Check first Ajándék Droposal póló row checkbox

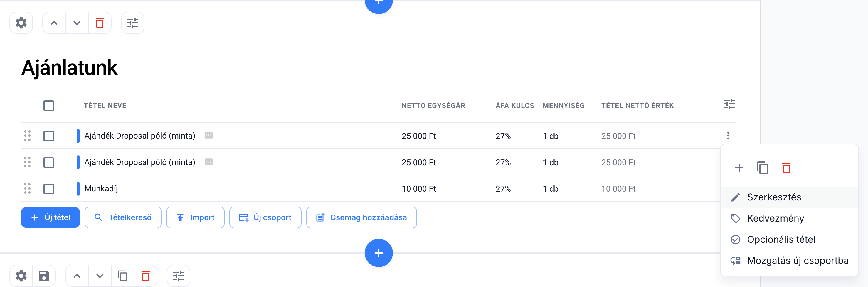pyautogui.click(x=49, y=136)
